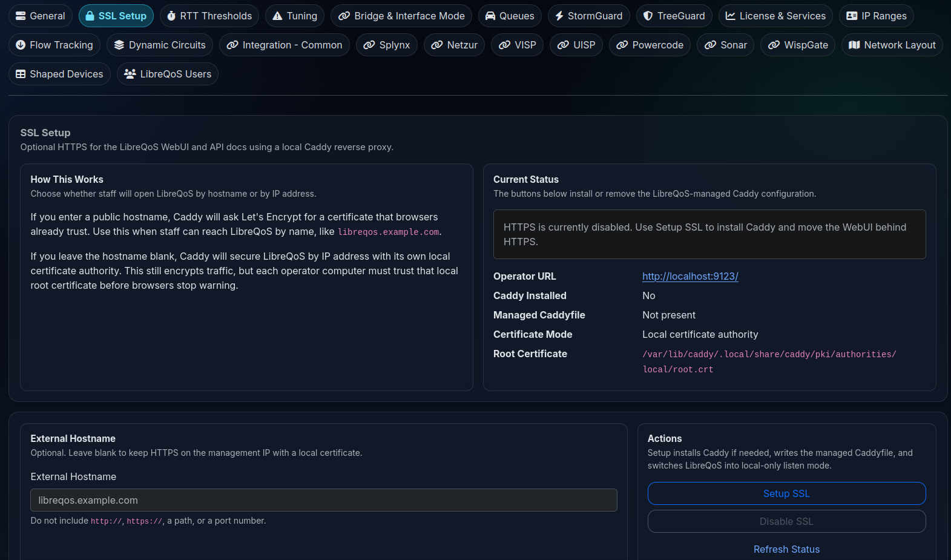Click the "How This Works" heading
Viewport: 951px width, 560px height.
coord(67,179)
